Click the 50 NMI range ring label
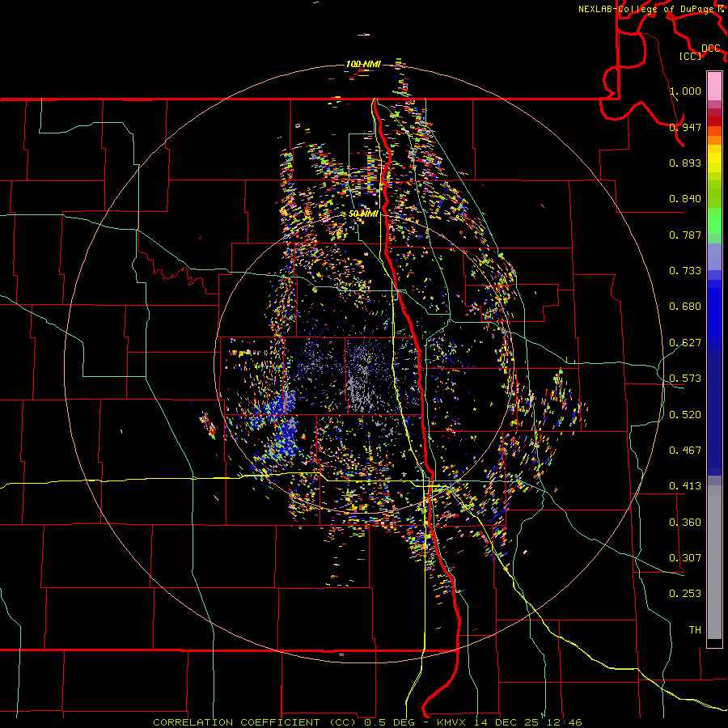 coord(363,214)
